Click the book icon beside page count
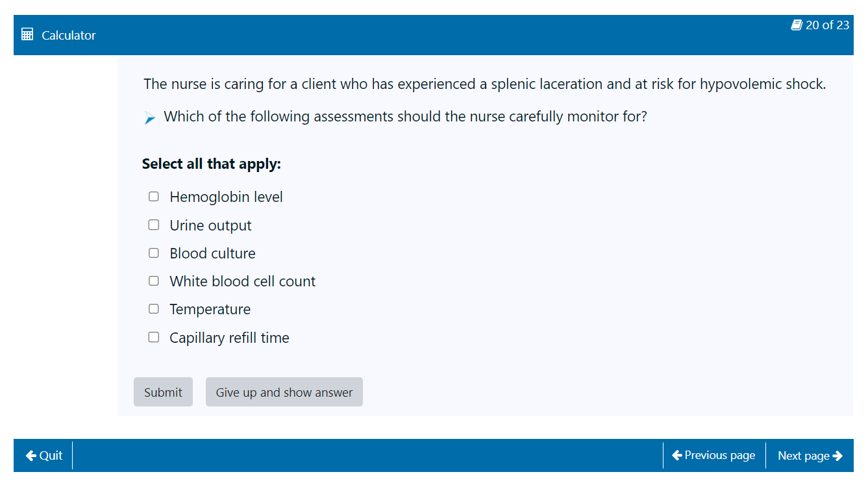The width and height of the screenshot is (868, 485). tap(797, 25)
